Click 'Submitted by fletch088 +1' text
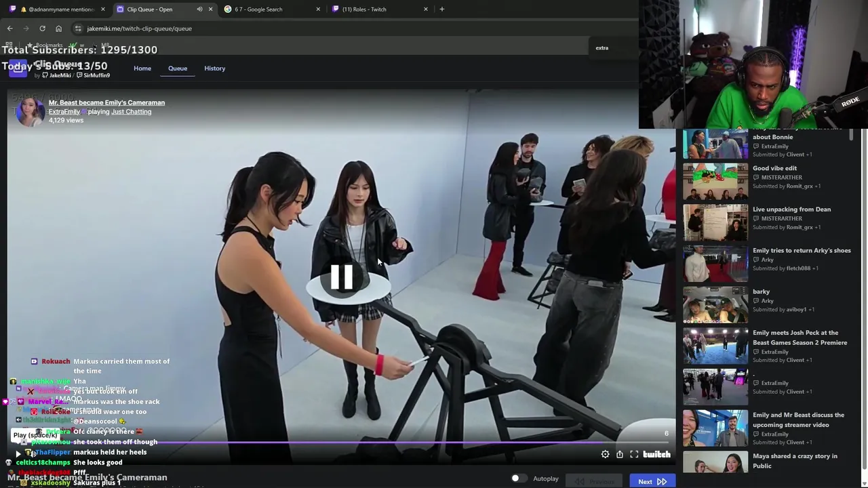868x488 pixels. [785, 268]
